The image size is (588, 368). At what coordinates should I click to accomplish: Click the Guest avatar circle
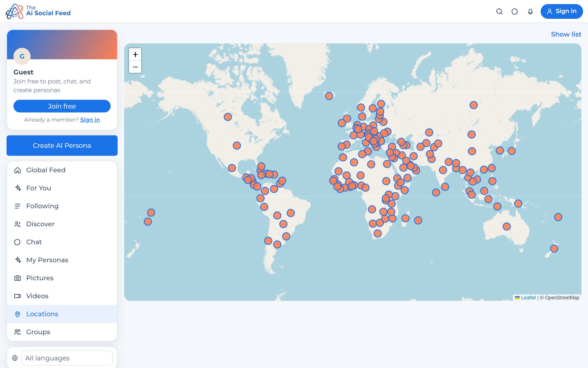22,56
